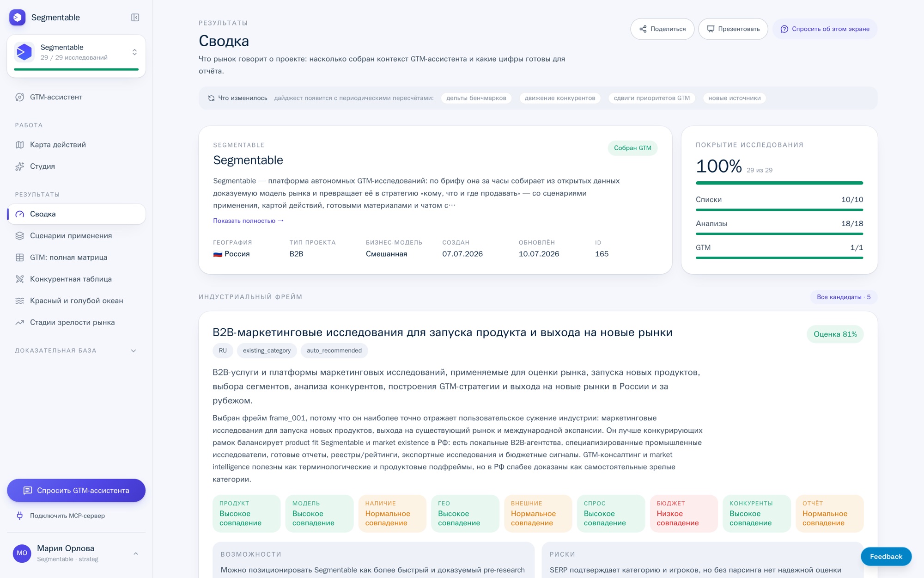The height and width of the screenshot is (578, 924).
Task: Click the движение конкурентов chip
Action: 559,98
